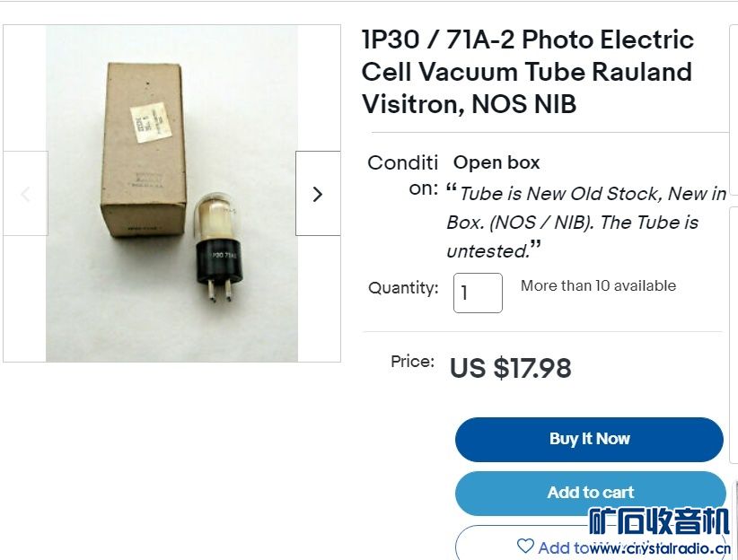Open the www.crystalradio.cn watermark link
This screenshot has width=738, height=560.
pyautogui.click(x=660, y=548)
